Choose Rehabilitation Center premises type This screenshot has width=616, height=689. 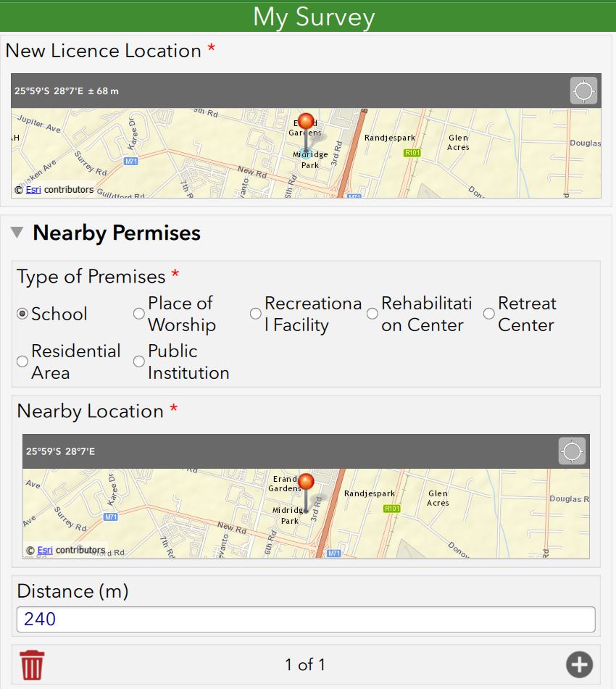(x=372, y=314)
